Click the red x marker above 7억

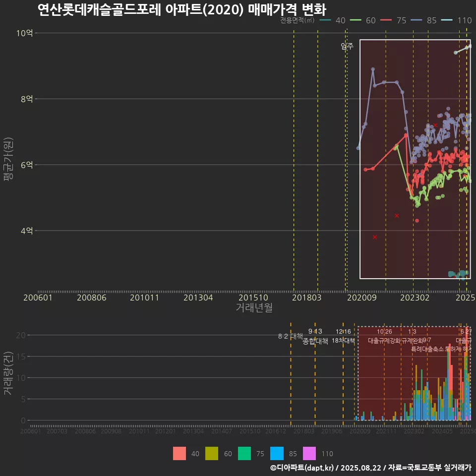tap(435, 125)
